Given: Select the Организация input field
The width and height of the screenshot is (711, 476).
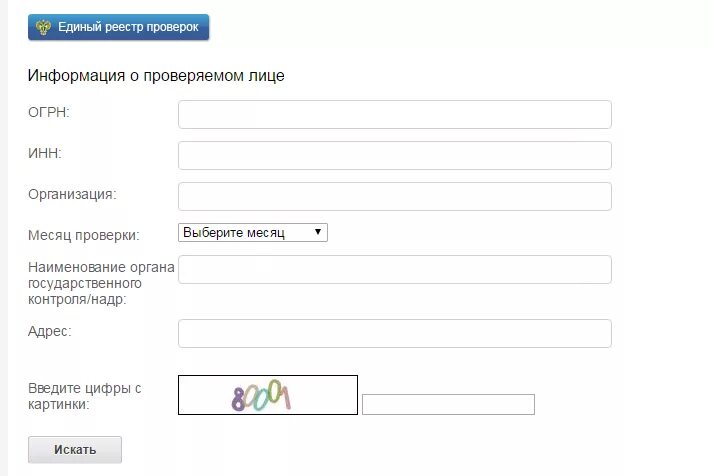Looking at the screenshot, I should [x=394, y=196].
